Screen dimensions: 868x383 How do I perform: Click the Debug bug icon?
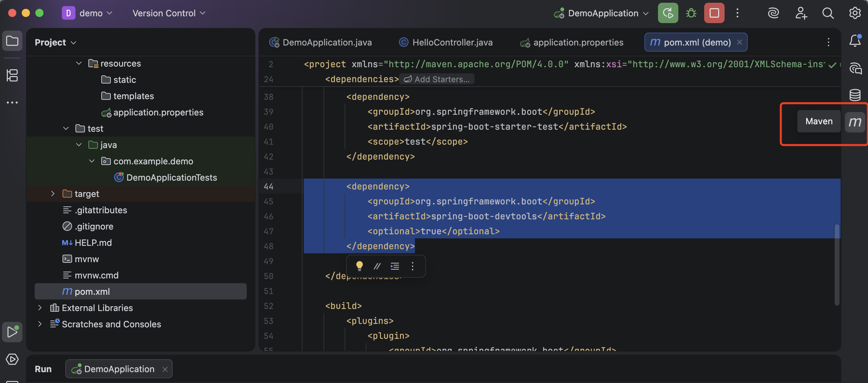(x=691, y=13)
